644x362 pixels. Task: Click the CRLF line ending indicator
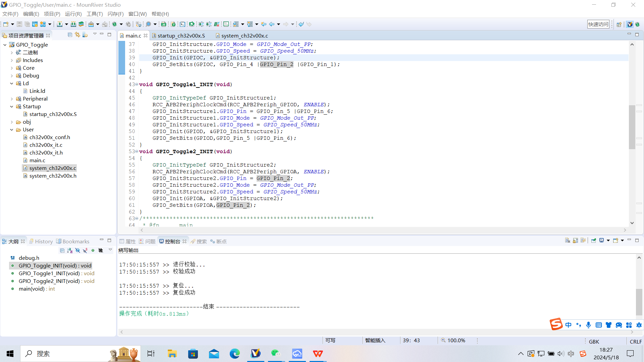(x=636, y=342)
